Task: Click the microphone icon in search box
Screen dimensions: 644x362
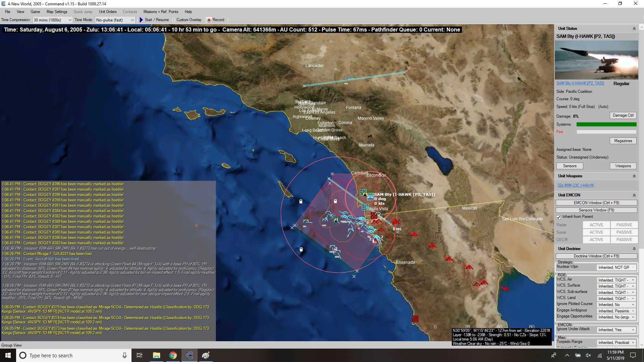Action: click(x=124, y=355)
